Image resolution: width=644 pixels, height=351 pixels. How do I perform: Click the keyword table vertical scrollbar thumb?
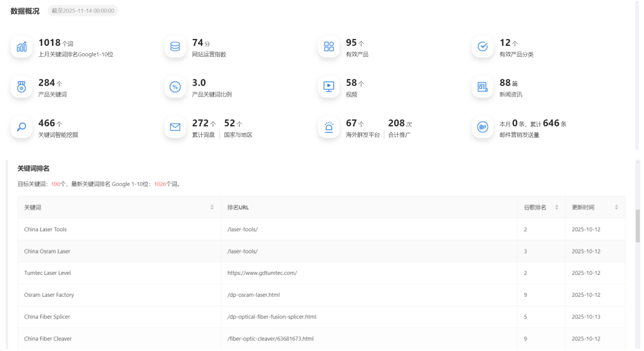pyautogui.click(x=637, y=226)
